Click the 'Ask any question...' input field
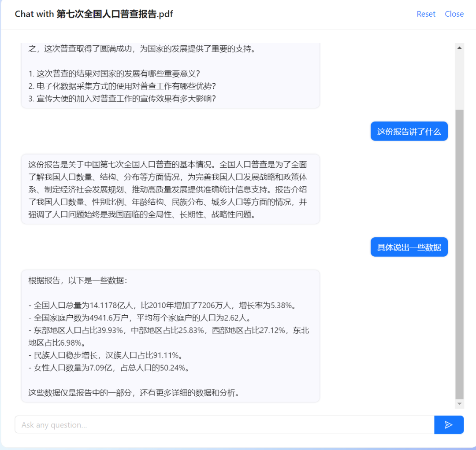This screenshot has height=450, width=476. tap(176, 424)
